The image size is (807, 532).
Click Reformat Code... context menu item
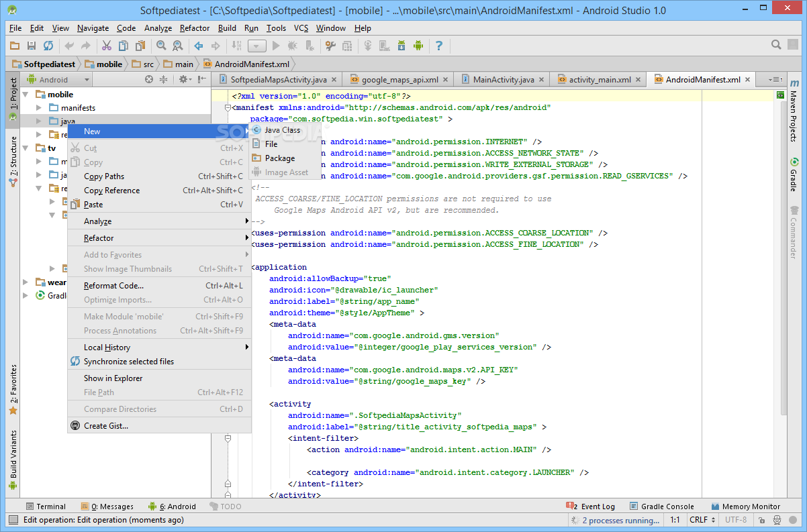160,286
